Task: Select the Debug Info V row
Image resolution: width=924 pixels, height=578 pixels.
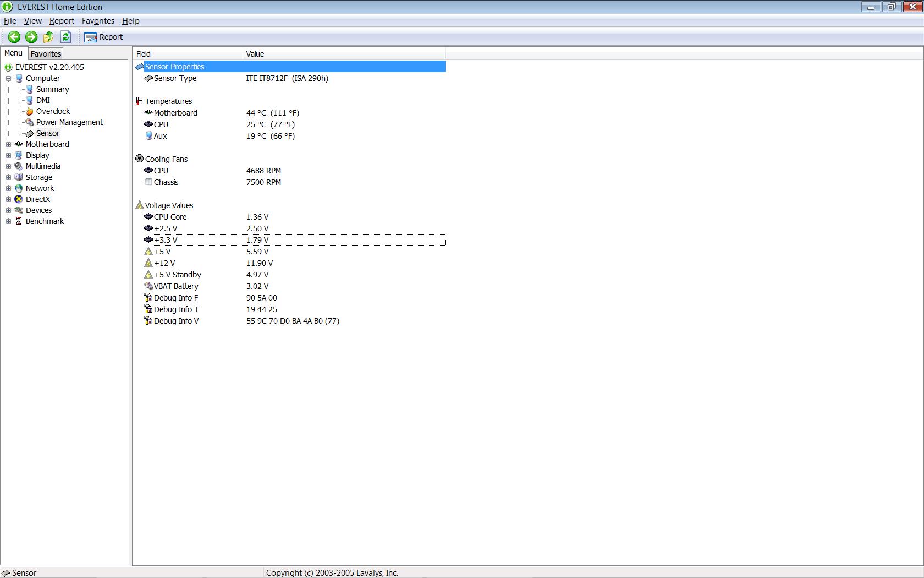Action: coord(290,321)
